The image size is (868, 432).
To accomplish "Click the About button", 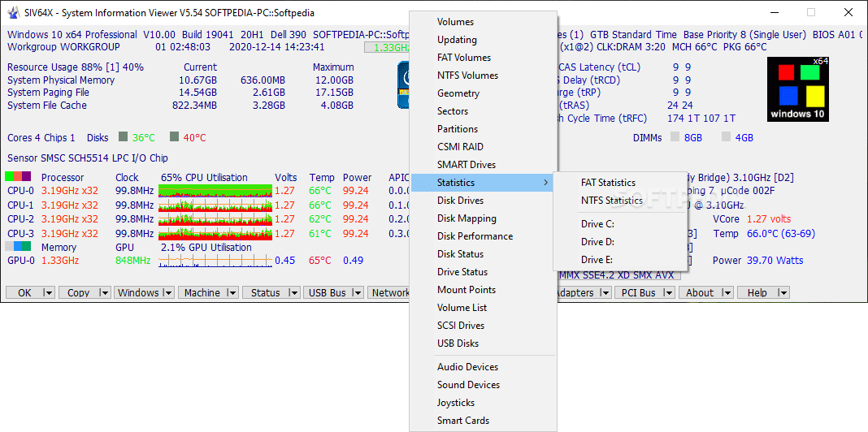I will coord(700,293).
